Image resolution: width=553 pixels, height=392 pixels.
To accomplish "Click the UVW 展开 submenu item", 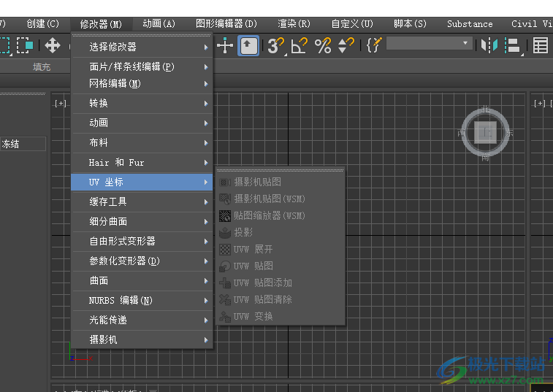I will click(280, 250).
